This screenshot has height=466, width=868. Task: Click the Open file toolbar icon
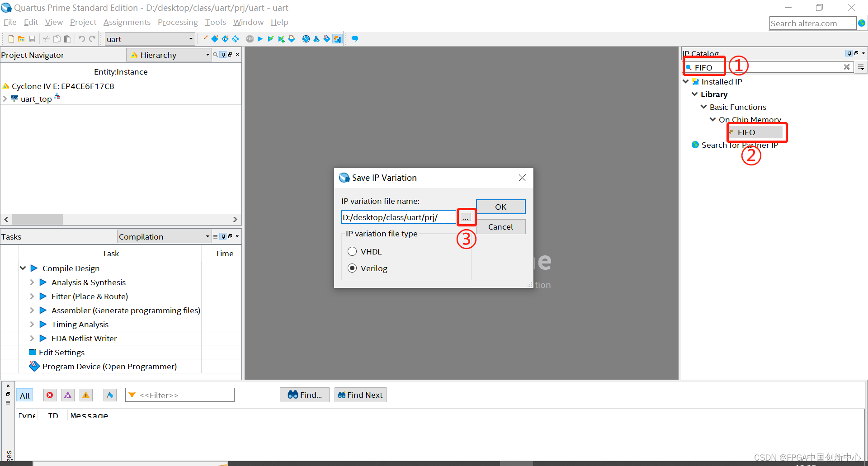(x=21, y=39)
